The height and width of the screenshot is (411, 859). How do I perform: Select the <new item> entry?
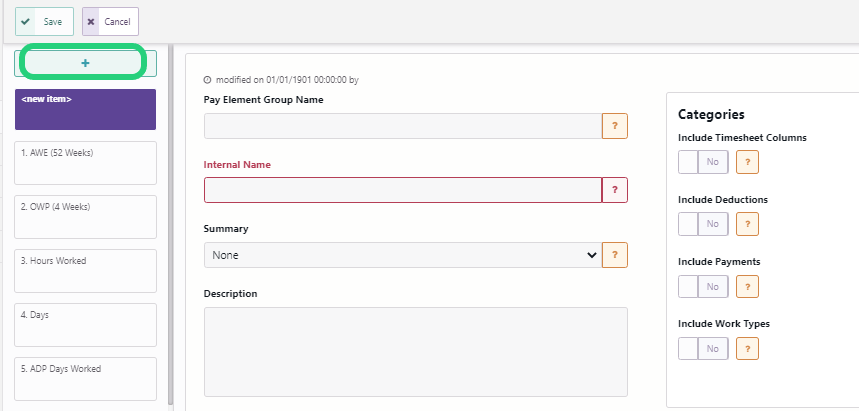[85, 110]
